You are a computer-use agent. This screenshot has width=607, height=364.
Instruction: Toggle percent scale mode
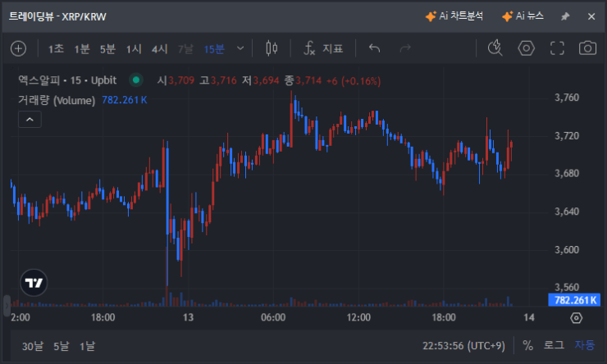click(x=527, y=345)
